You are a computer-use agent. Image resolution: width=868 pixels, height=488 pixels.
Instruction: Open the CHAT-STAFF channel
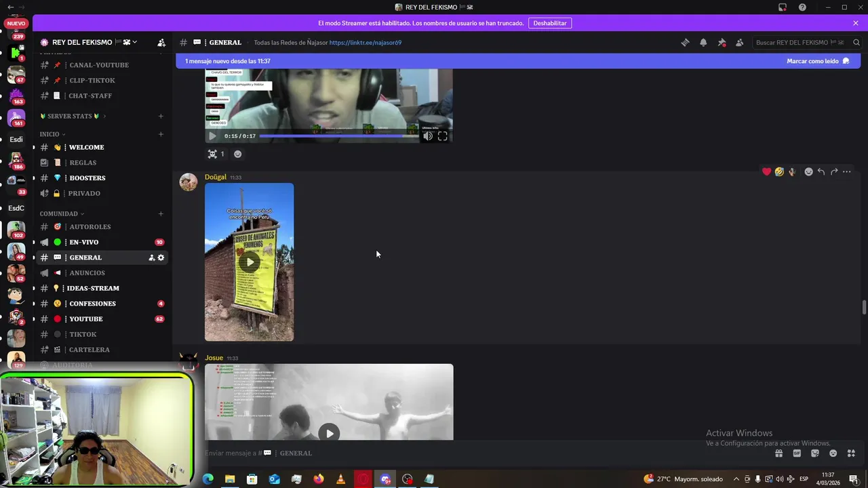(x=102, y=96)
